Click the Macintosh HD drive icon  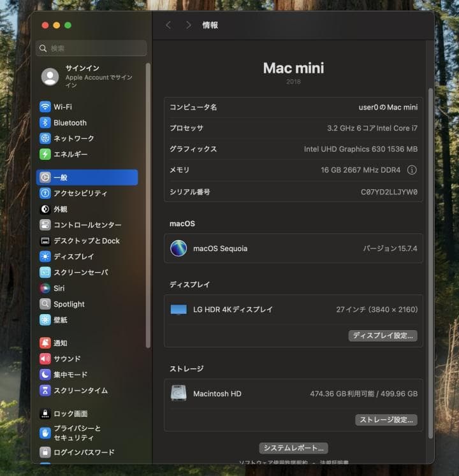pyautogui.click(x=178, y=393)
